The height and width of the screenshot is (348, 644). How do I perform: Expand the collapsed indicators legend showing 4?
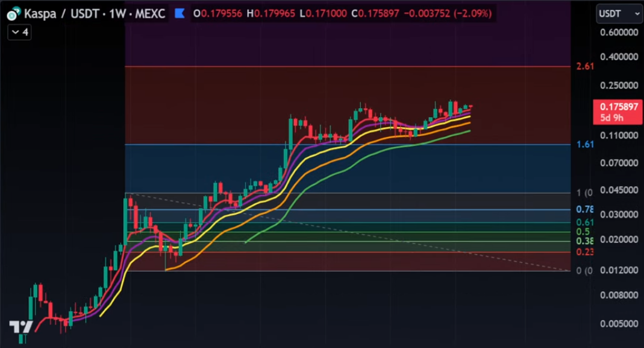(19, 32)
